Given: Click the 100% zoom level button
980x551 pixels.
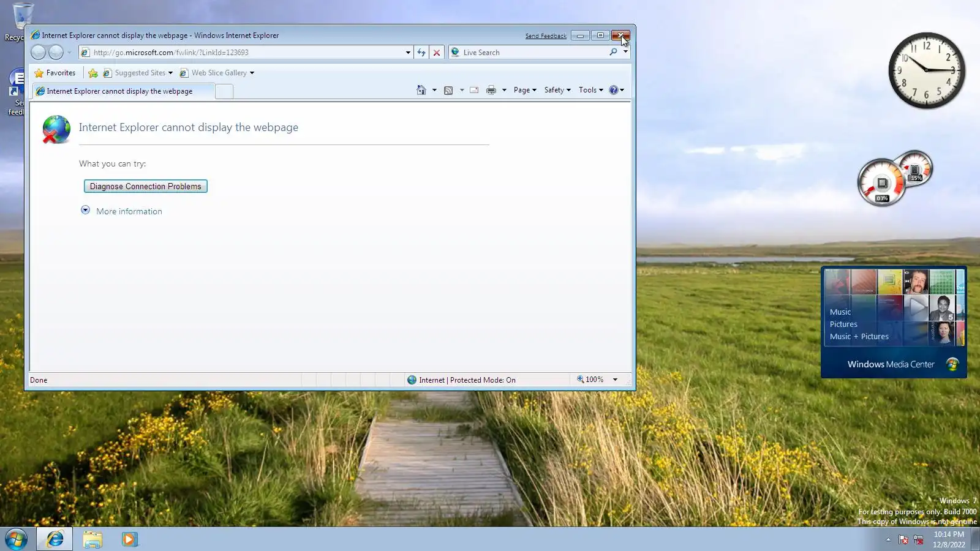Looking at the screenshot, I should [x=590, y=380].
